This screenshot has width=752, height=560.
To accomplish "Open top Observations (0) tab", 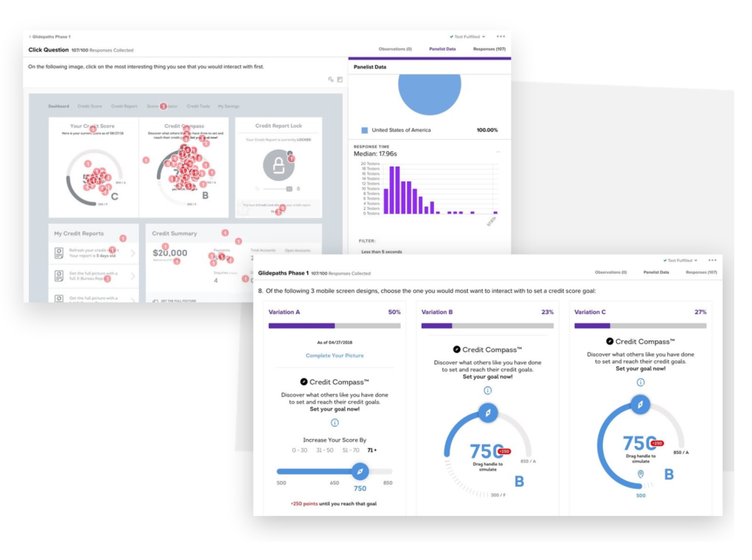I will pyautogui.click(x=395, y=49).
